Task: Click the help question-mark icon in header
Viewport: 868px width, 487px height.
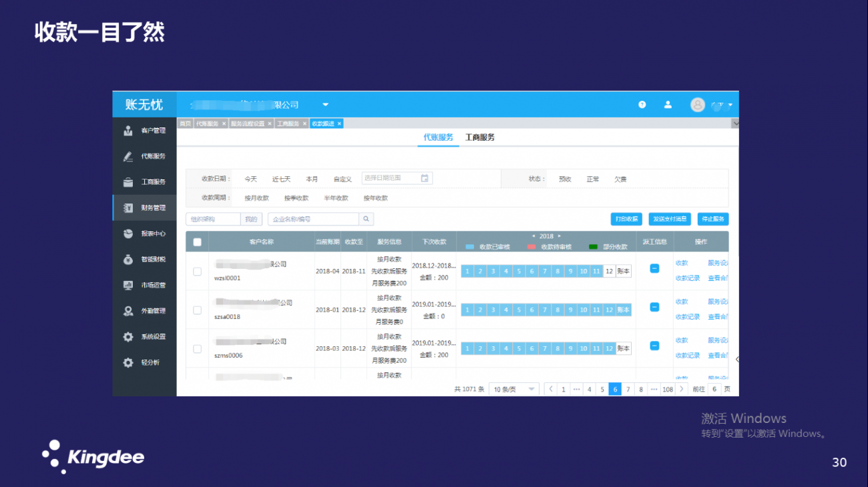Action: [642, 105]
